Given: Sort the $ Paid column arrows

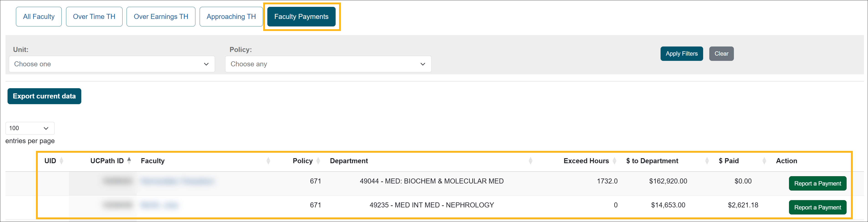Looking at the screenshot, I should 764,161.
